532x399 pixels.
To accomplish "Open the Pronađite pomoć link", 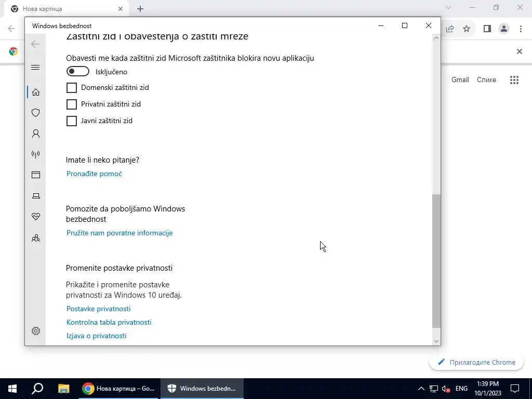I will 94,174.
